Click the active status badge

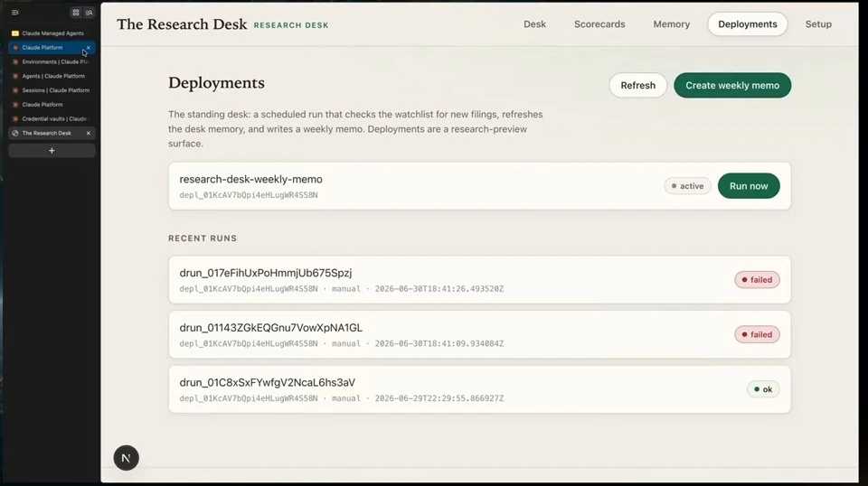pyautogui.click(x=687, y=186)
